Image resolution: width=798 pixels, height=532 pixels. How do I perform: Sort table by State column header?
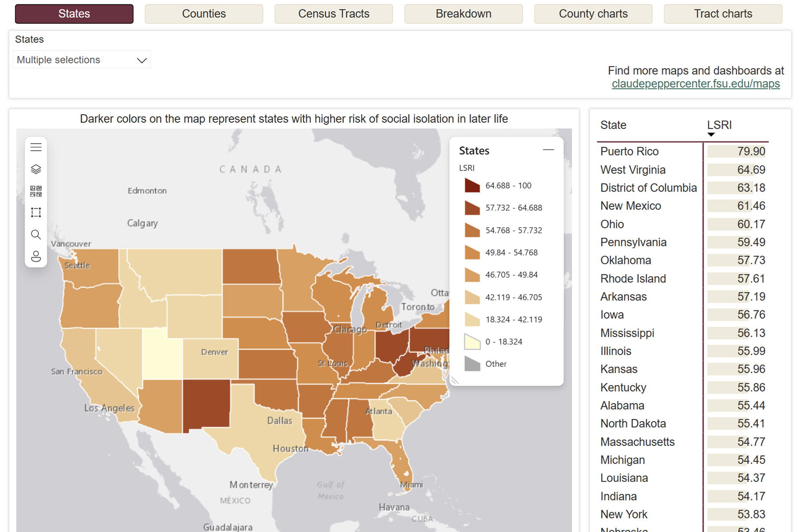[613, 125]
